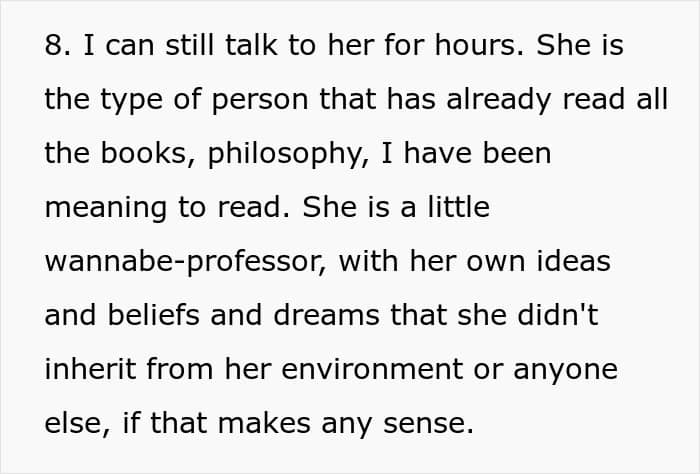Viewport: 700px width, 474px height.
Task: Click the word "meaning"
Action: pos(106,209)
